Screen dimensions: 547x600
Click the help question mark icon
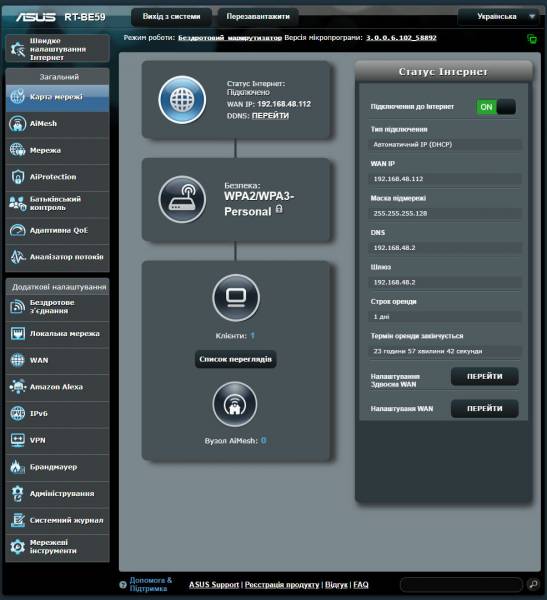(x=123, y=585)
